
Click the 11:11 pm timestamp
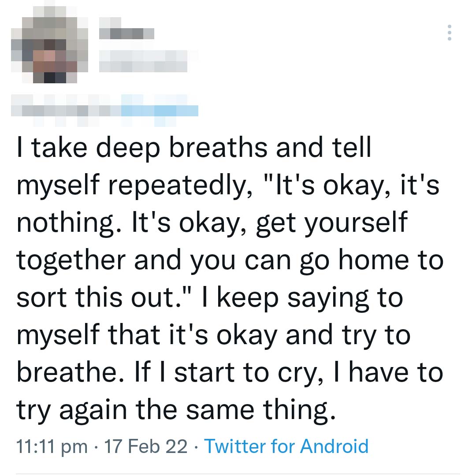pyautogui.click(x=52, y=447)
